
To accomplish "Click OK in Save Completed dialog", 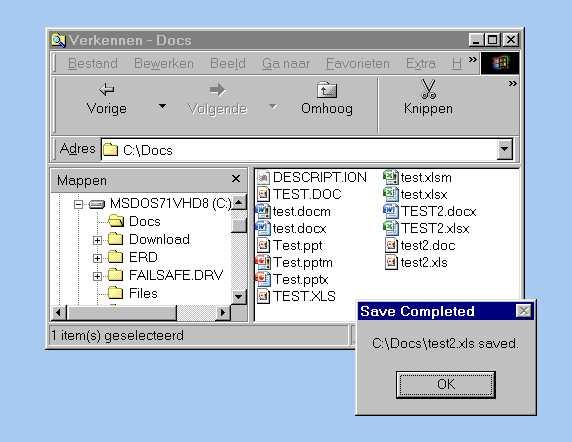I will pyautogui.click(x=445, y=385).
